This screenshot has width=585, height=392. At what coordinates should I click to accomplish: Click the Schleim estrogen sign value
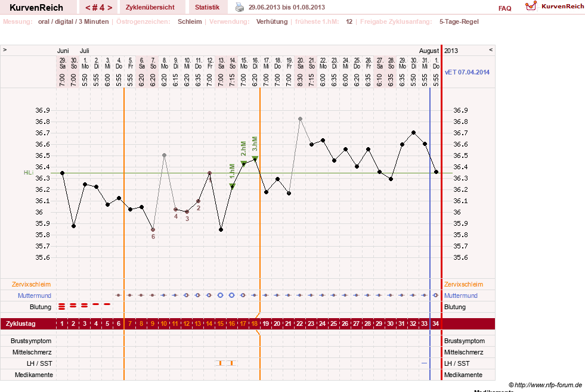(x=190, y=21)
